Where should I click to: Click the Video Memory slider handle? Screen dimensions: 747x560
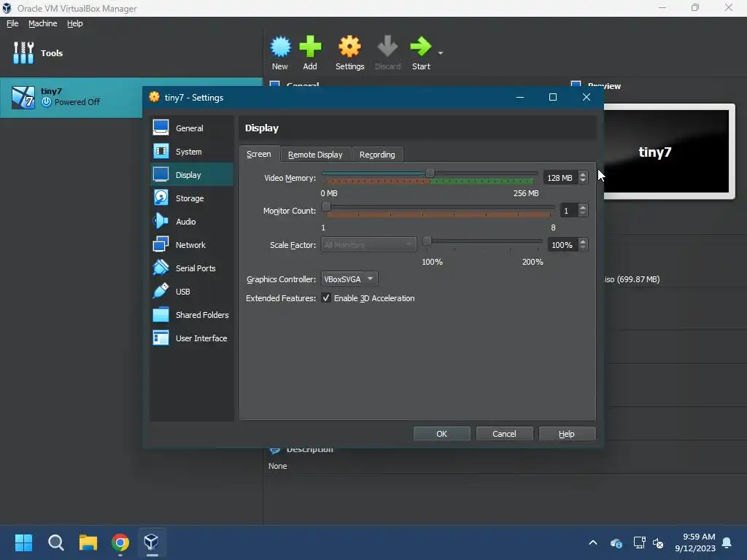430,174
